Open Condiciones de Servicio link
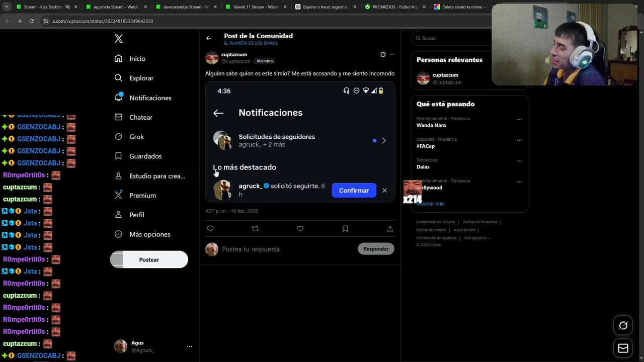This screenshot has height=362, width=644. point(435,222)
